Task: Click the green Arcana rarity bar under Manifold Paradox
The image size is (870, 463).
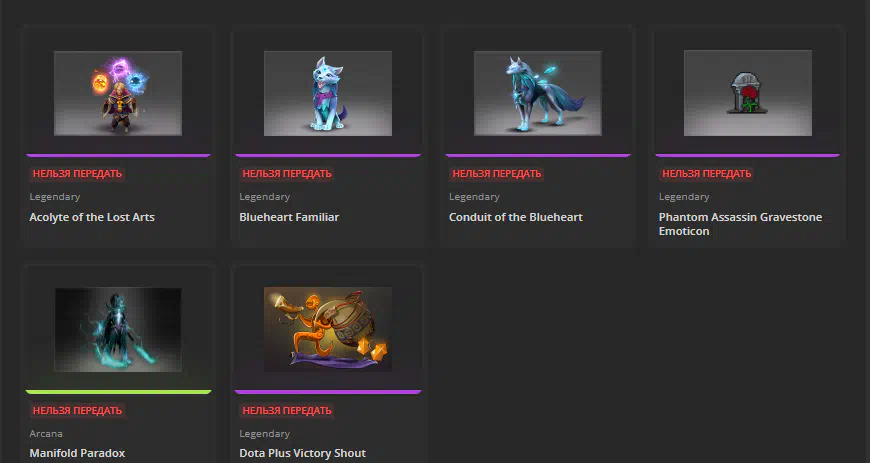Action: coord(118,392)
